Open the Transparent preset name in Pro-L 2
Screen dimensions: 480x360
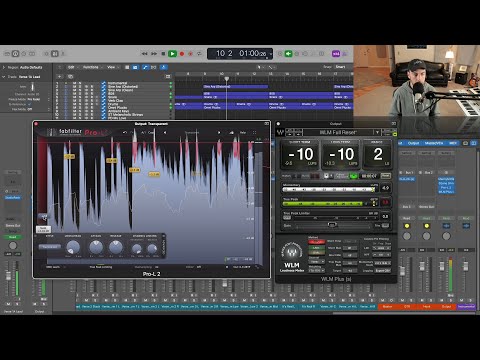192,132
